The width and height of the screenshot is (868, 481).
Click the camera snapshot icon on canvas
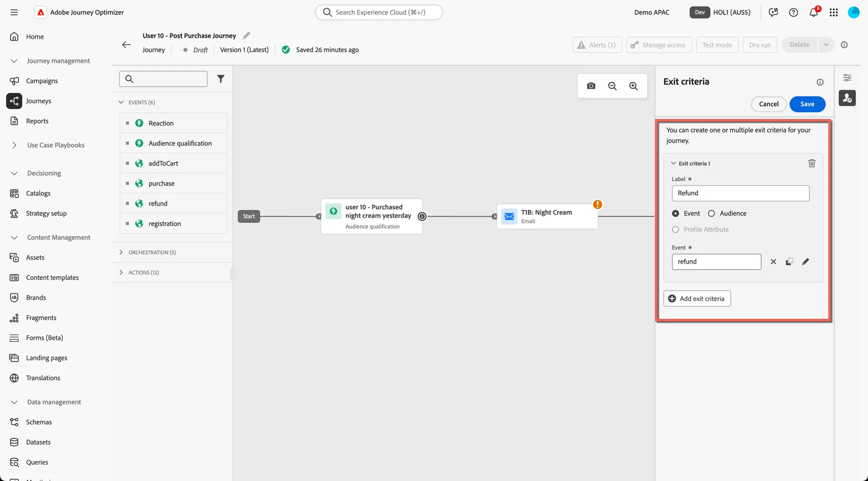click(591, 86)
